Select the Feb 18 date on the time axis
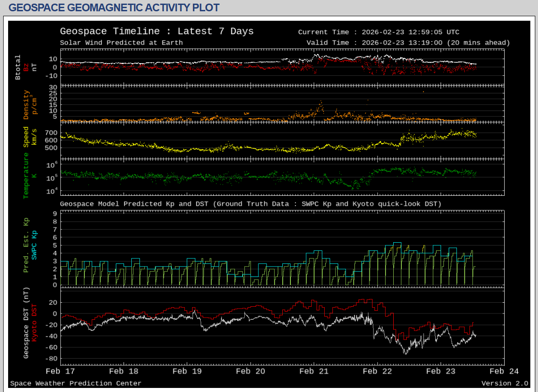Screen dimensions: 538x392 pyautogui.click(x=124, y=371)
